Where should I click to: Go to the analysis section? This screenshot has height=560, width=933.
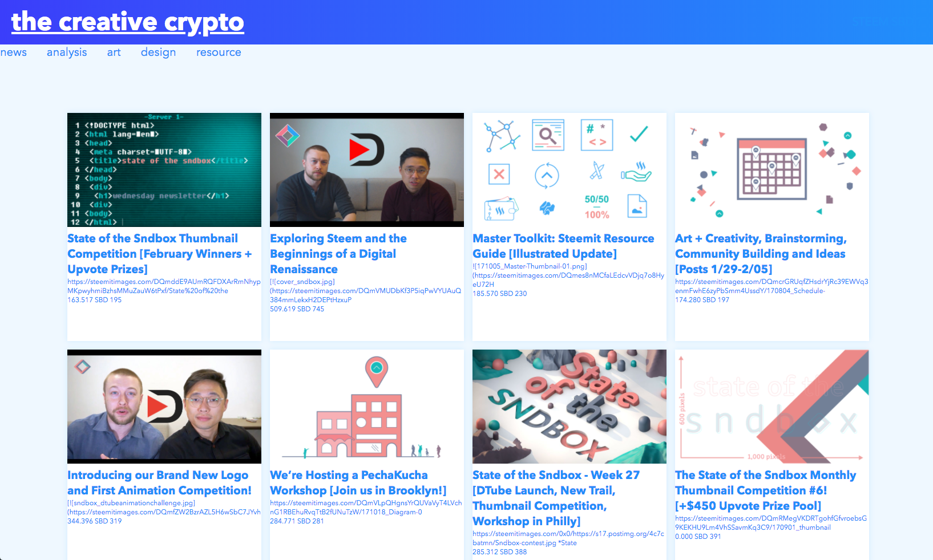click(67, 52)
